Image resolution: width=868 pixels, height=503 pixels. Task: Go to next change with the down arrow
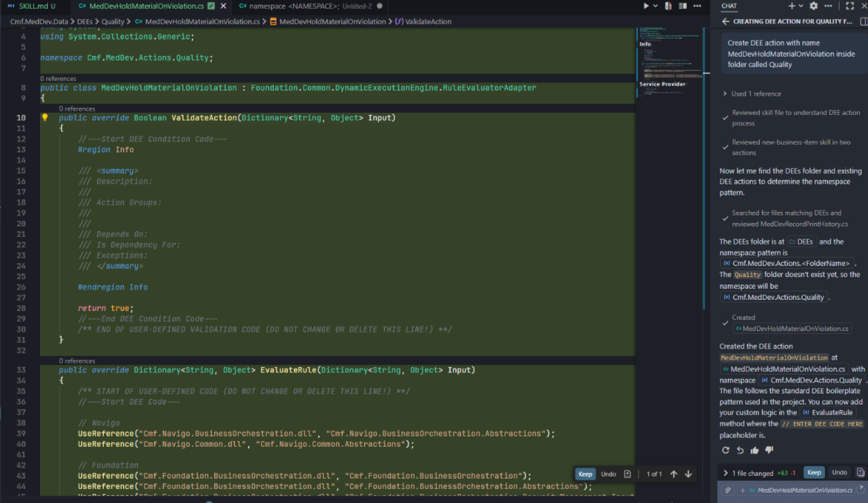688,474
